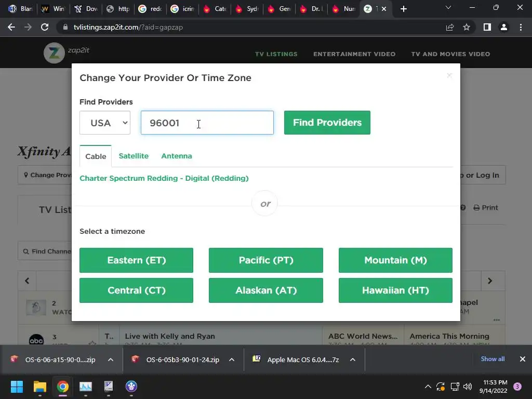Select Hawaiian (HT) timezone
Image resolution: width=532 pixels, height=399 pixels.
coord(395,290)
